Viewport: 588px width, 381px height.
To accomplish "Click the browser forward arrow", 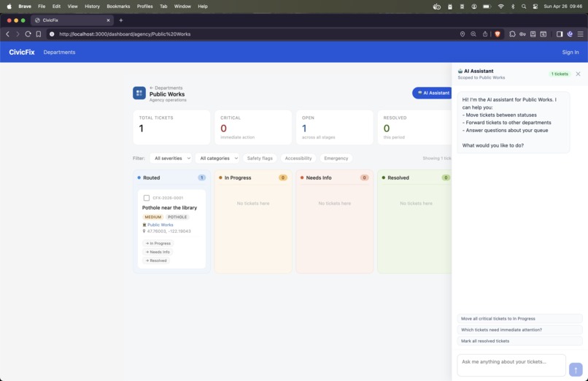I will (x=18, y=34).
